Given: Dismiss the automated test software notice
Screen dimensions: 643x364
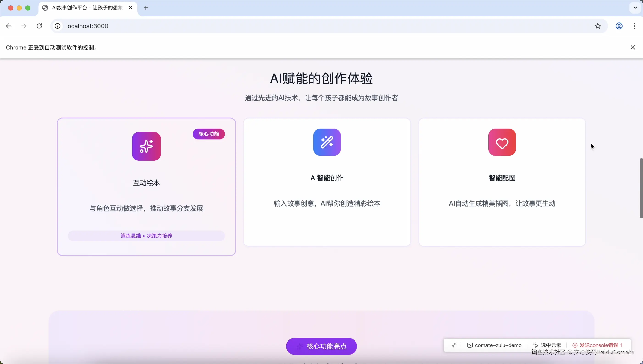Looking at the screenshot, I should pyautogui.click(x=633, y=47).
